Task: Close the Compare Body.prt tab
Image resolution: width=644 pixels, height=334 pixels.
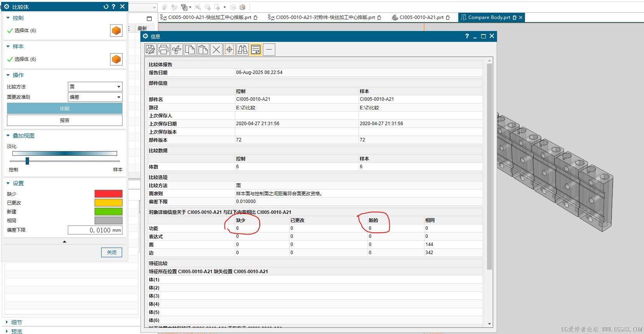Action: (521, 17)
